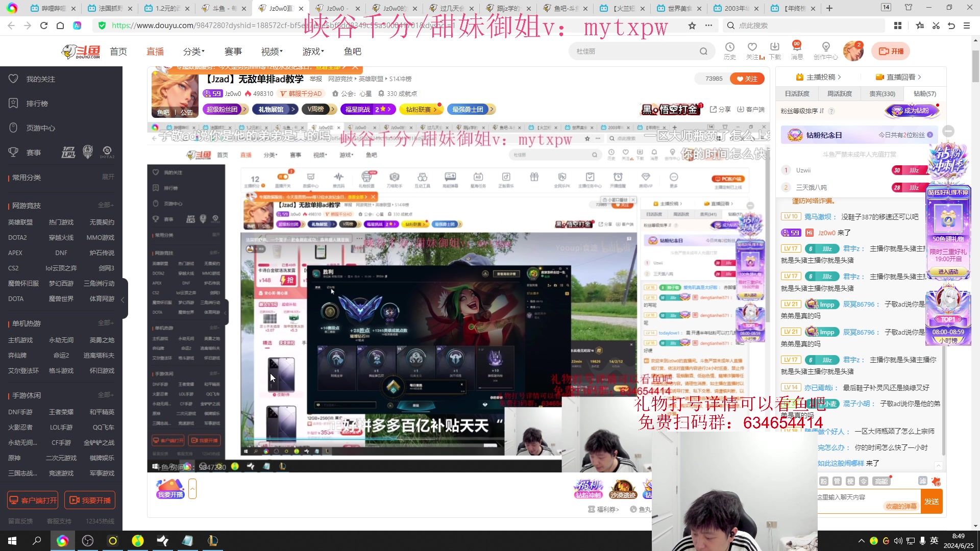Click the Douyu logo

click(81, 51)
